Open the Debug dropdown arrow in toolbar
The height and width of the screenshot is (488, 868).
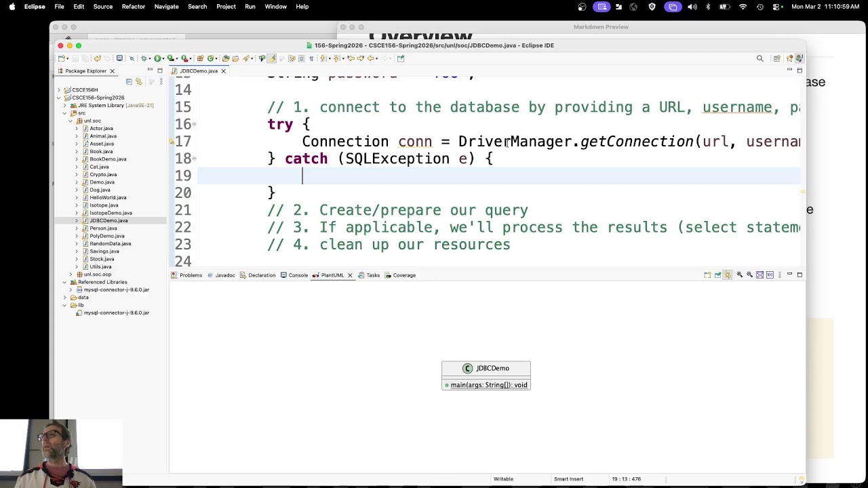[150, 59]
